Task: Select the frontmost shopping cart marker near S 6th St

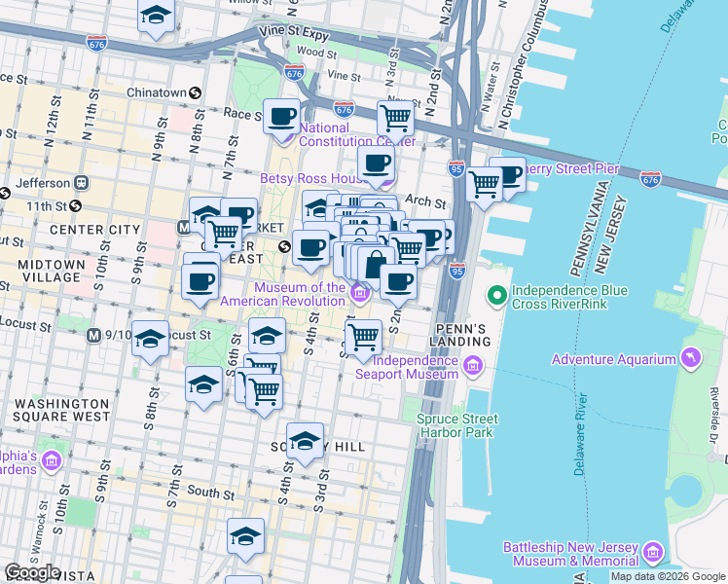Action: coord(264,392)
